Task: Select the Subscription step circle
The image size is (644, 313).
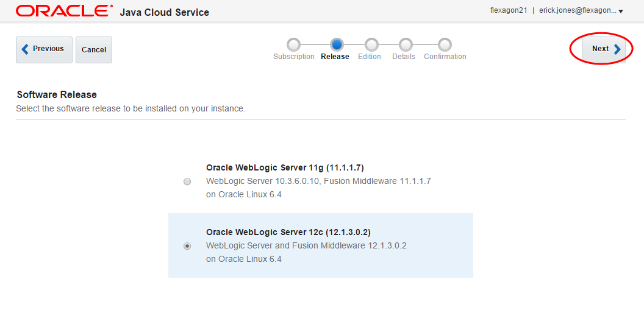Action: pos(294,44)
